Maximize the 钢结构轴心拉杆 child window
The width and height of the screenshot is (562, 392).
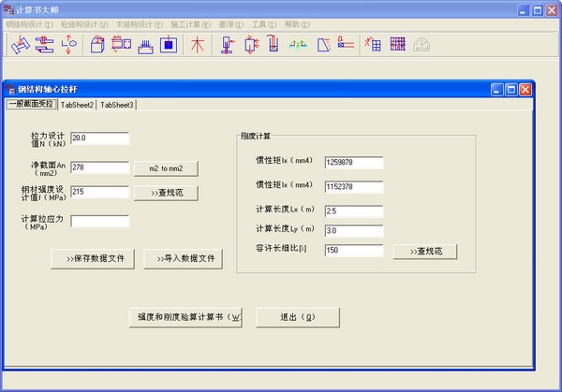[511, 90]
